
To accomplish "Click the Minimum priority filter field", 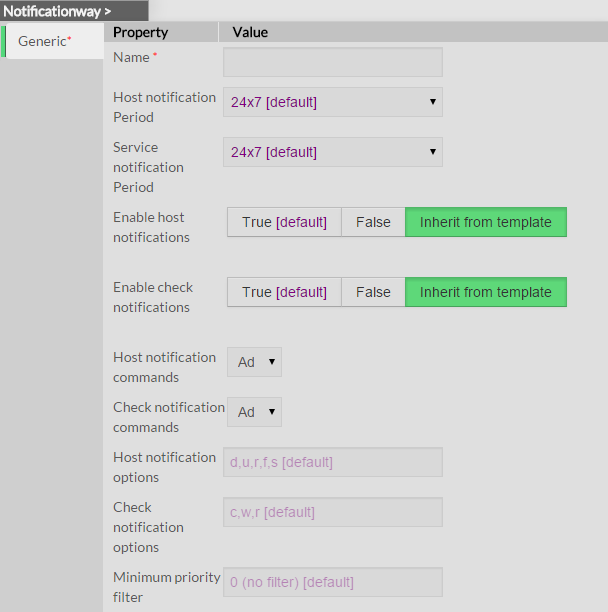I will coord(332,582).
